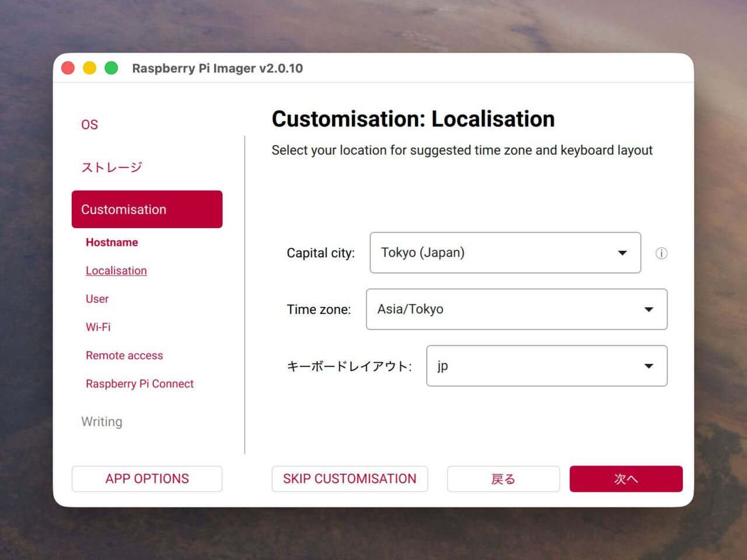Maximize the window with green button

point(111,68)
